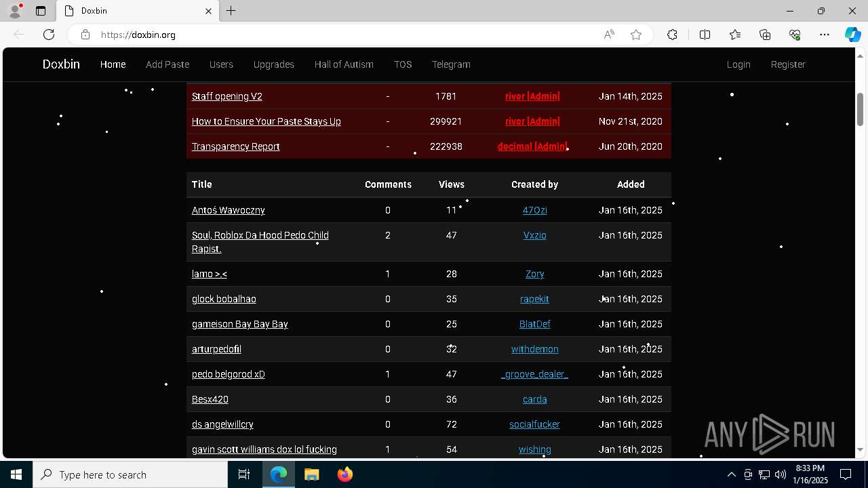Open user Vxzio profile link
The height and width of the screenshot is (488, 868).
pyautogui.click(x=535, y=235)
